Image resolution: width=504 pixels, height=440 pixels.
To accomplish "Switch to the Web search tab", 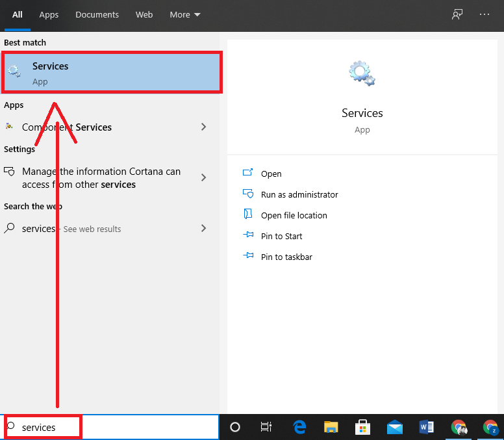I will 144,15.
